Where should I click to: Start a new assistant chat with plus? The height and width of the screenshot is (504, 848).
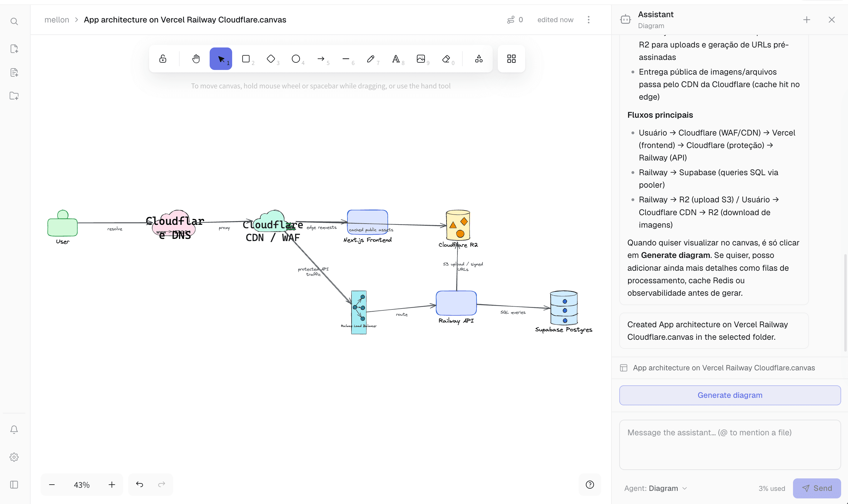coord(806,20)
